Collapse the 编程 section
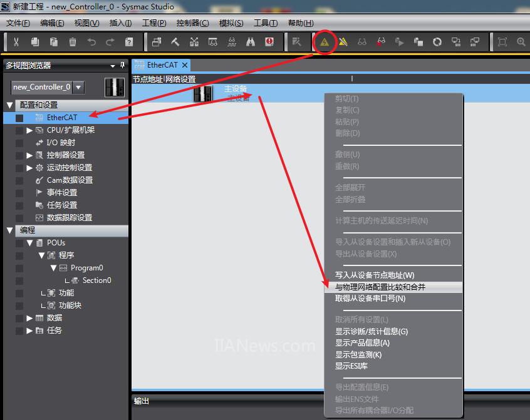The image size is (530, 420). tap(10, 230)
